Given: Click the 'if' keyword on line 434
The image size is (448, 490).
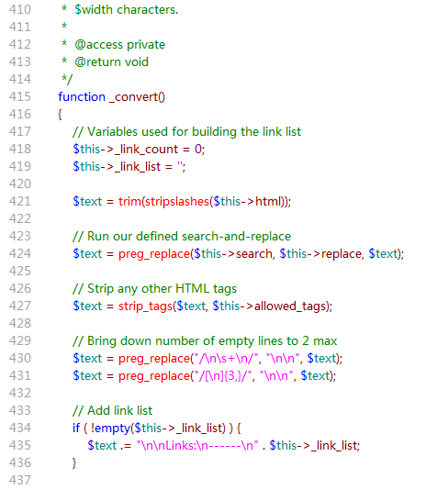Looking at the screenshot, I should (76, 429).
